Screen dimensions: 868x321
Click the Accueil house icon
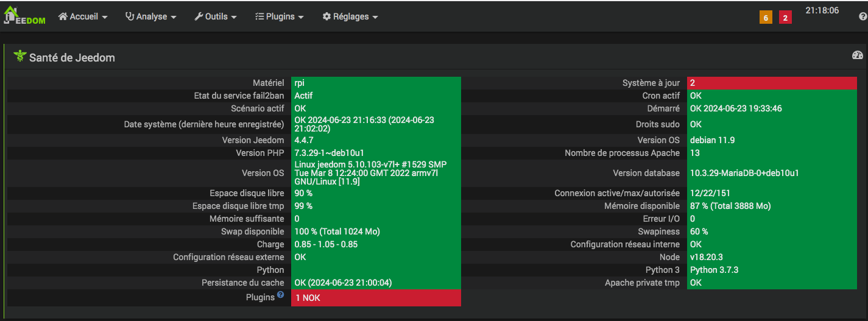point(63,17)
